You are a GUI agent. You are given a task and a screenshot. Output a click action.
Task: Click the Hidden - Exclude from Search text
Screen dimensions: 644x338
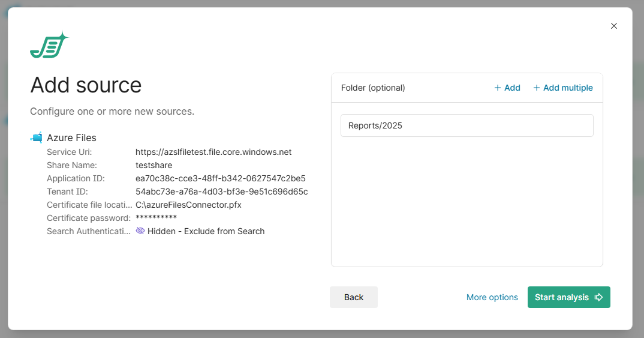[x=206, y=231]
